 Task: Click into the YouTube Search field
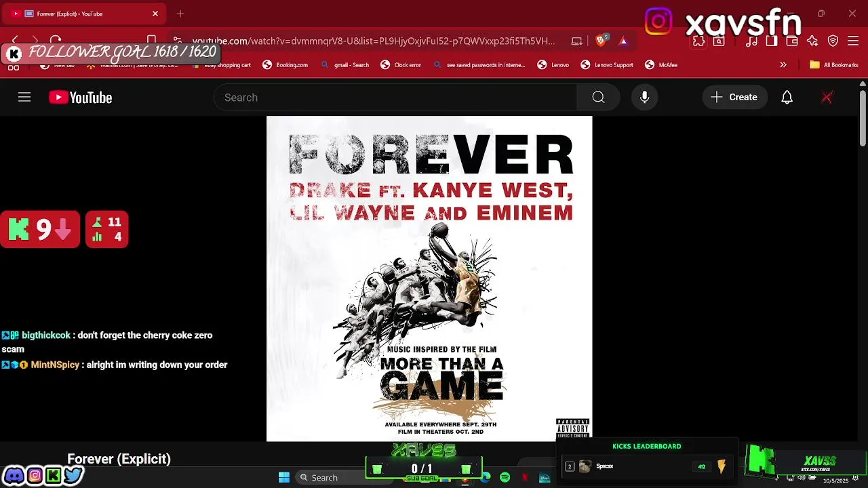[395, 98]
